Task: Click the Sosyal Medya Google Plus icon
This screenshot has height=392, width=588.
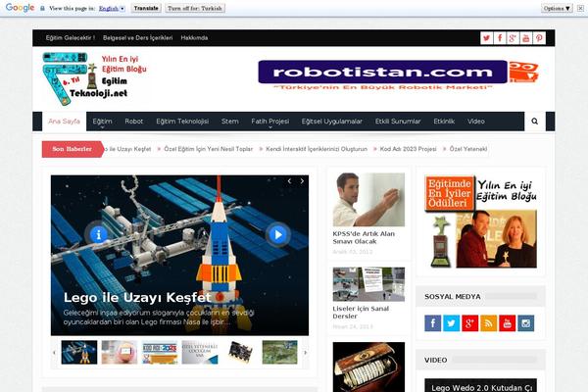Action: 469,323
